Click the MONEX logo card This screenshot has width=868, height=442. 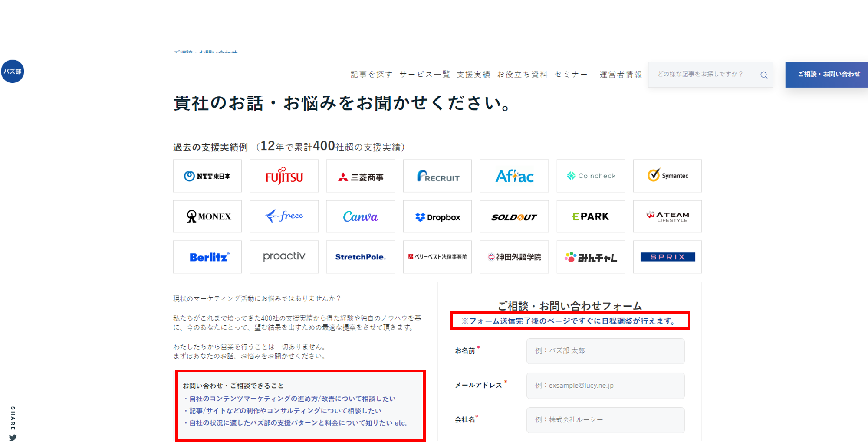coord(207,216)
